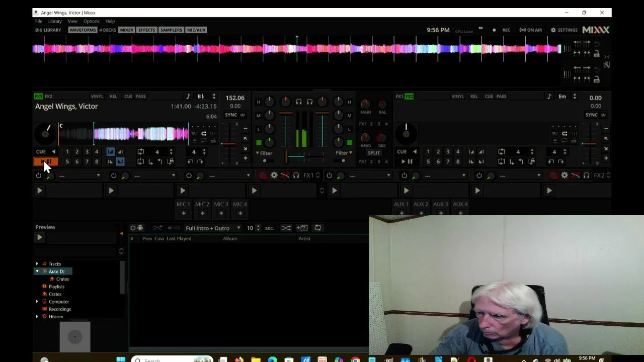Toggle the 4 DECKS layout

point(108,30)
